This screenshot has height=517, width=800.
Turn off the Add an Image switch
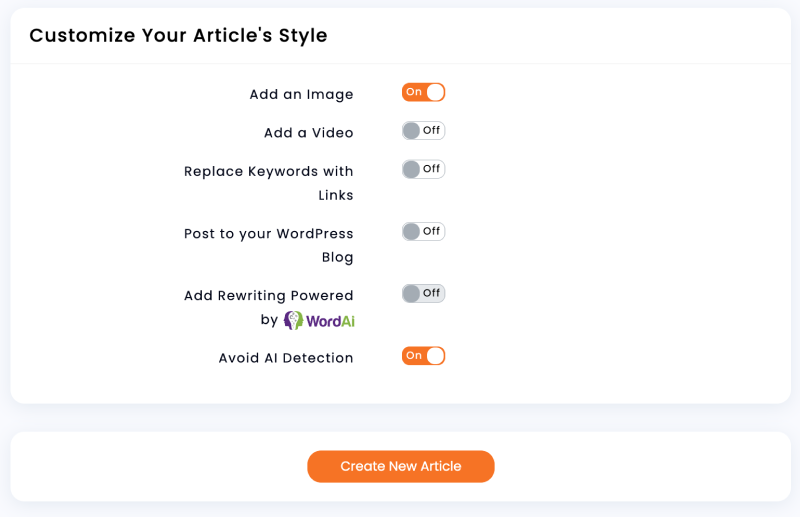pos(423,92)
